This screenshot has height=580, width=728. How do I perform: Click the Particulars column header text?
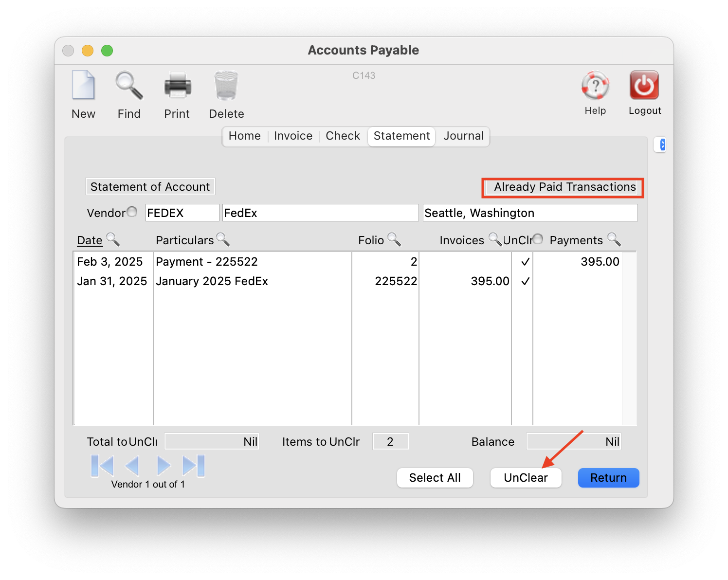coord(184,240)
